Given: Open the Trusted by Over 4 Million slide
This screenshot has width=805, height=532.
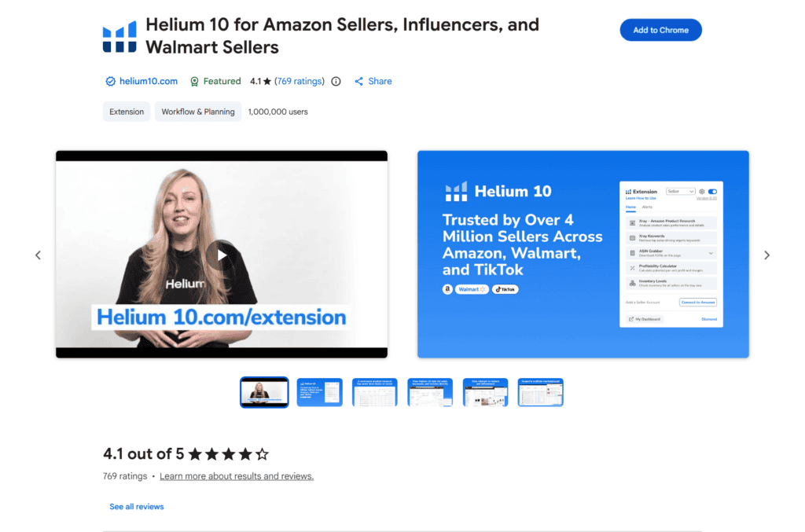Looking at the screenshot, I should (x=583, y=254).
